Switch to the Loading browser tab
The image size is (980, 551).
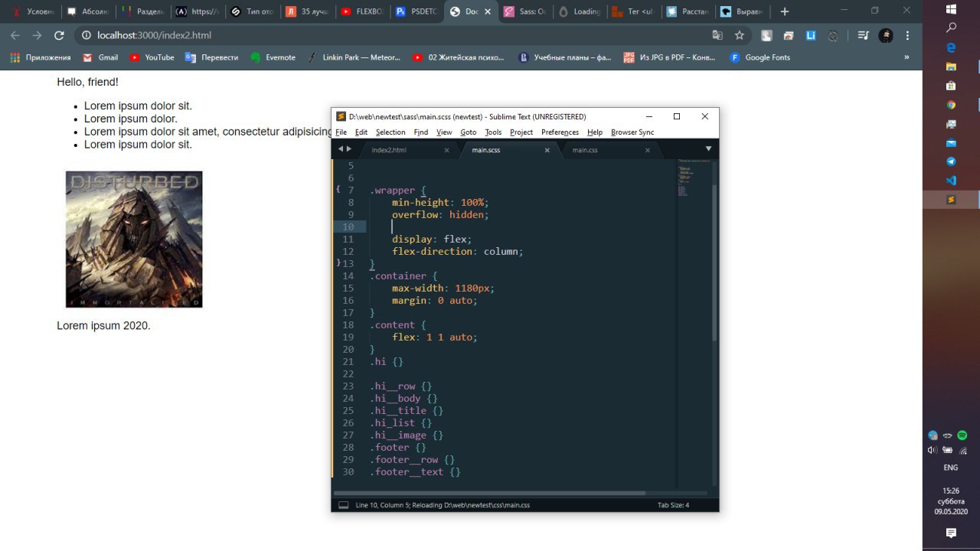click(579, 11)
